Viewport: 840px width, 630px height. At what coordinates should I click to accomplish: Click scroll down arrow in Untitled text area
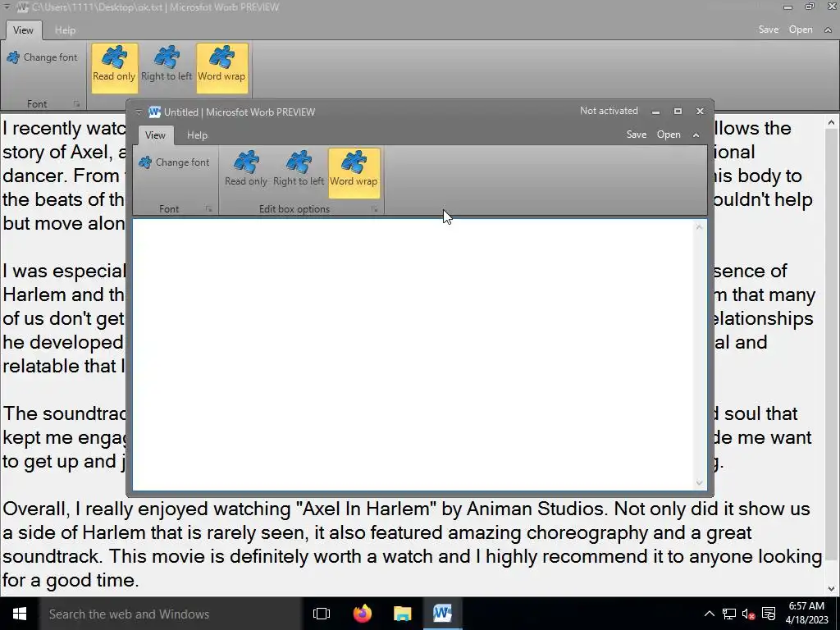(x=699, y=482)
